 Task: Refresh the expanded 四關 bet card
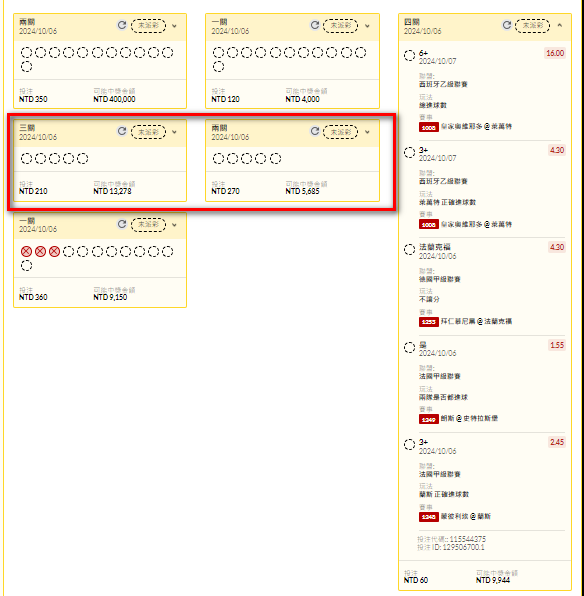(506, 25)
